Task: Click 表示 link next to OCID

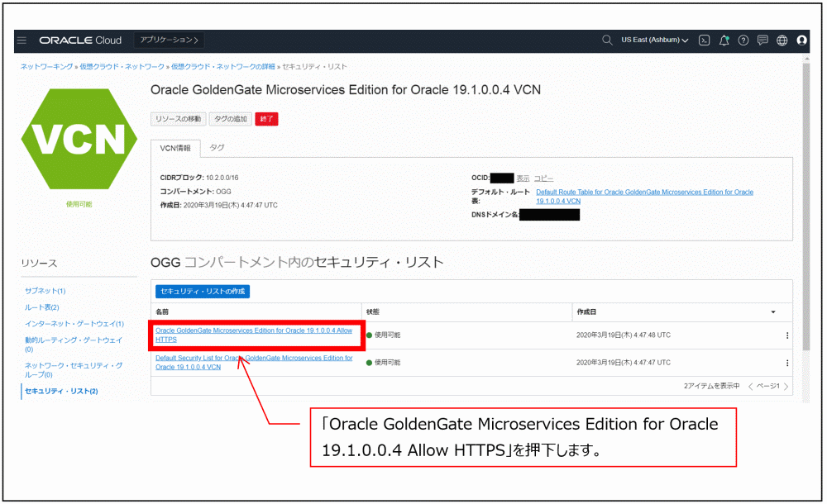Action: point(523,178)
